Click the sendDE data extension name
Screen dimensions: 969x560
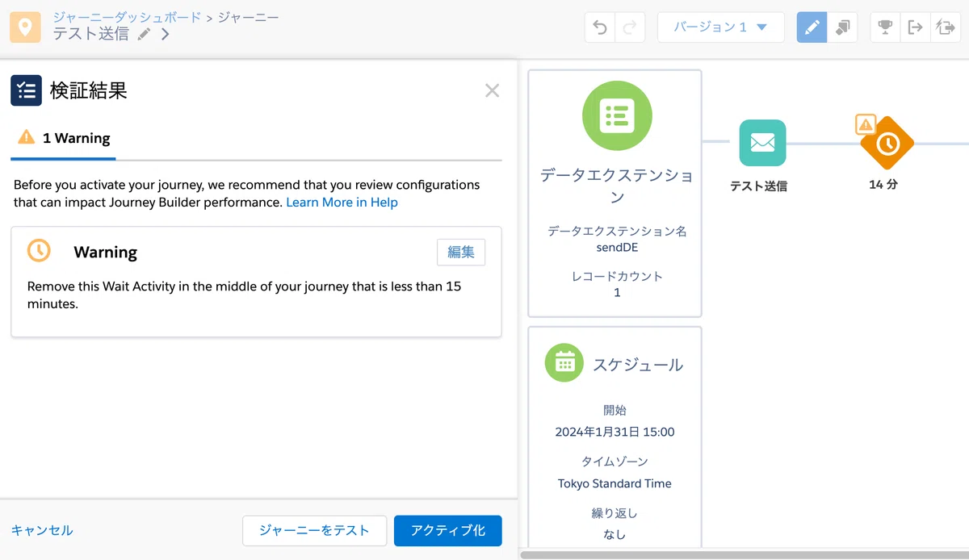(617, 247)
